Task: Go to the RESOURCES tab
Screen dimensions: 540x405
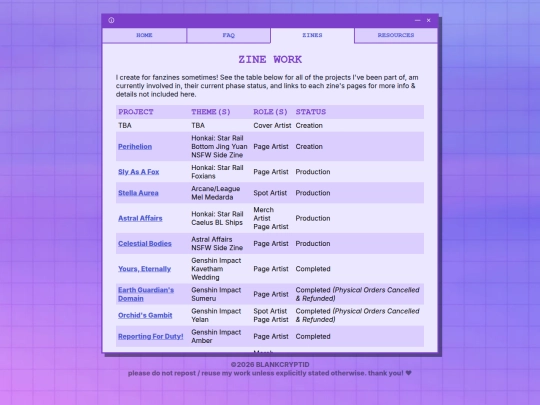Action: [x=396, y=35]
